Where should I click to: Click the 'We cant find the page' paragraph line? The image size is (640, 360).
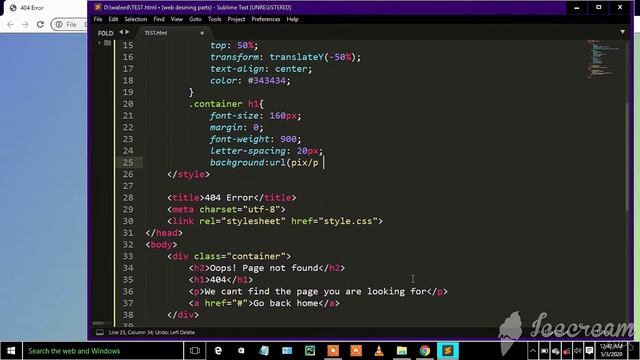coord(318,292)
